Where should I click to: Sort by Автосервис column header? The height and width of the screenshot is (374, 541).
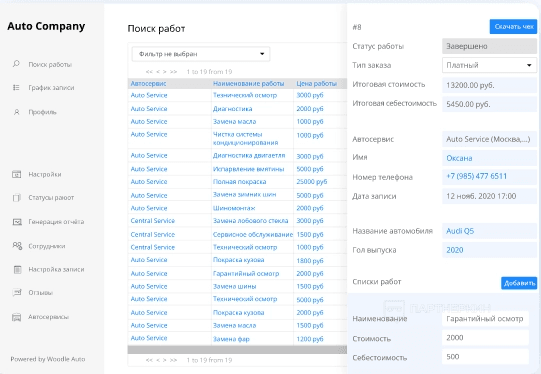pos(148,83)
